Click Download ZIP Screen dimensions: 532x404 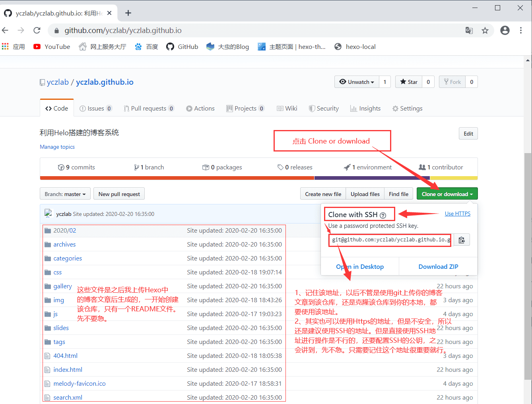[x=438, y=266]
